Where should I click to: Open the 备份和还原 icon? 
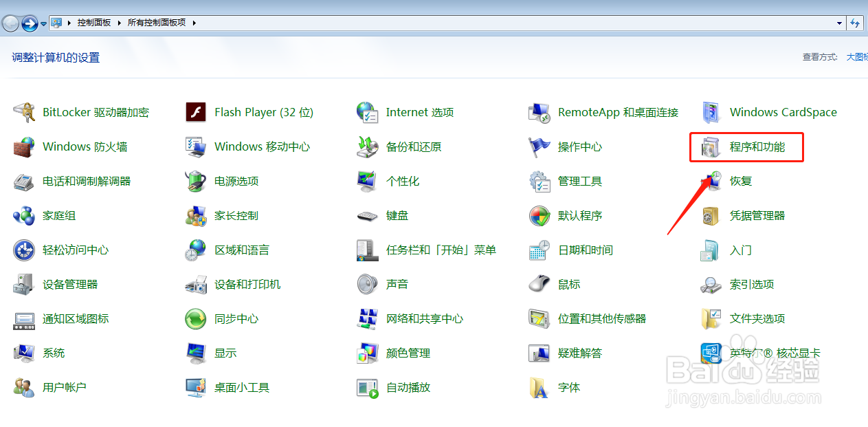[368, 146]
